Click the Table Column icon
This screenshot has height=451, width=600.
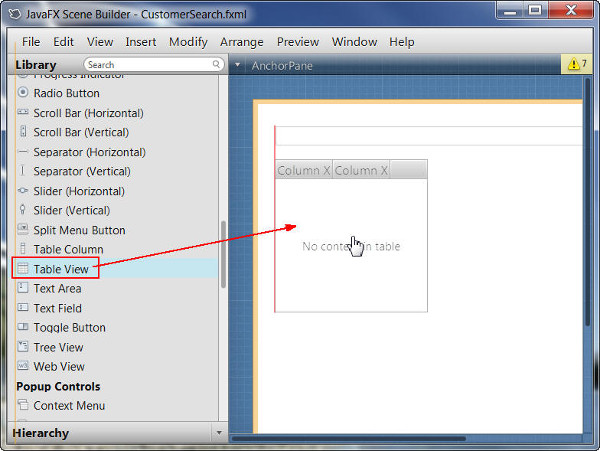23,249
